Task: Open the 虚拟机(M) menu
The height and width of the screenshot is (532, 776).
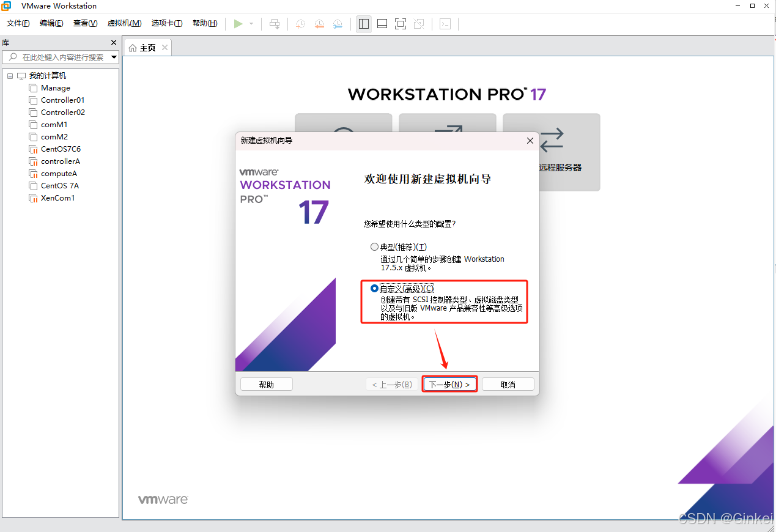Action: 124,23
